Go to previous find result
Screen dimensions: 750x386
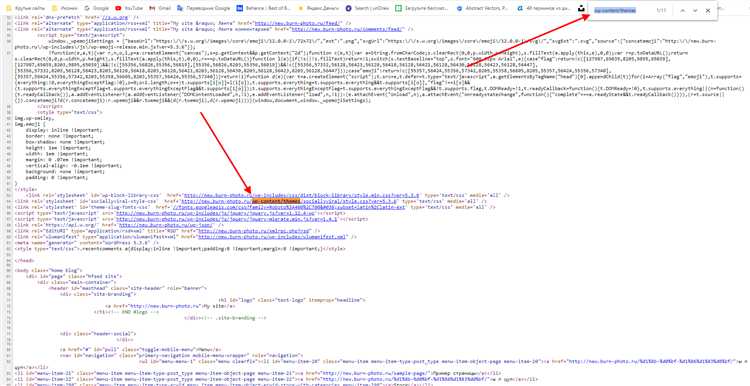pyautogui.click(x=682, y=10)
